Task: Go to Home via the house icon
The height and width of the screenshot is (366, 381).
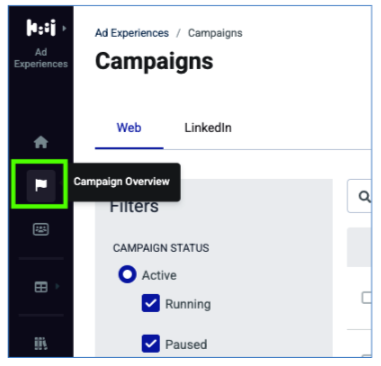Action: click(x=41, y=142)
